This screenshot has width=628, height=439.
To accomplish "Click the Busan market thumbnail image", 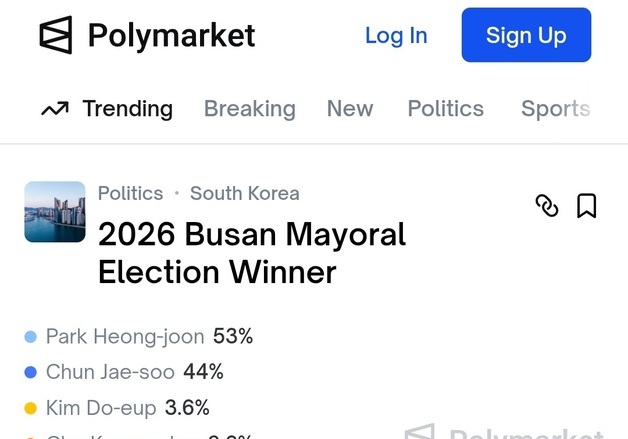I will click(x=55, y=212).
